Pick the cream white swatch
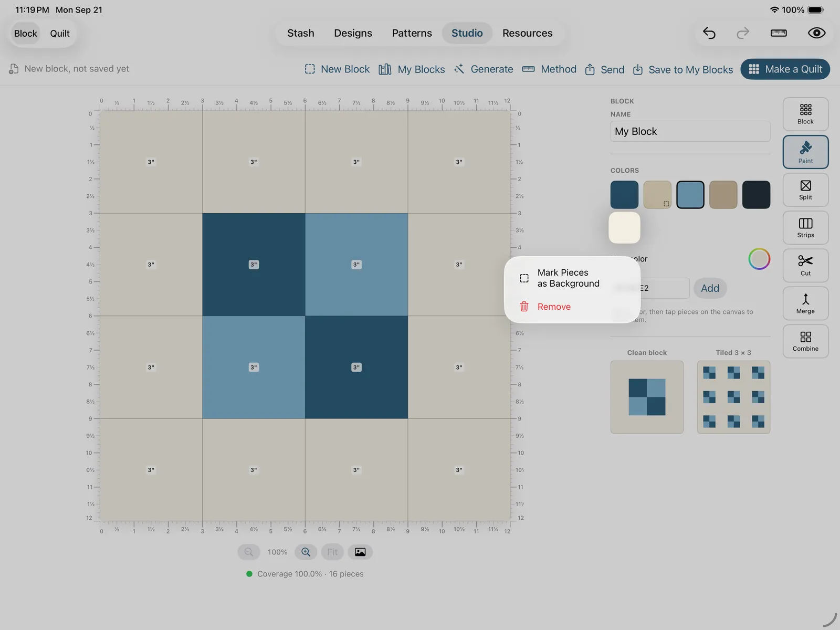840x630 pixels. [624, 228]
